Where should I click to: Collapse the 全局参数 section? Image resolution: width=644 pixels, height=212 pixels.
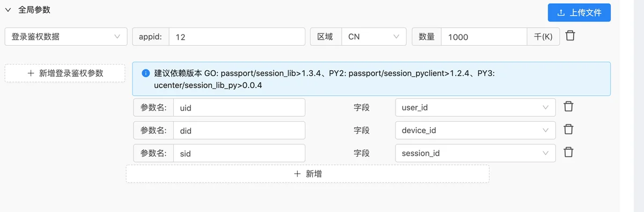tap(8, 10)
